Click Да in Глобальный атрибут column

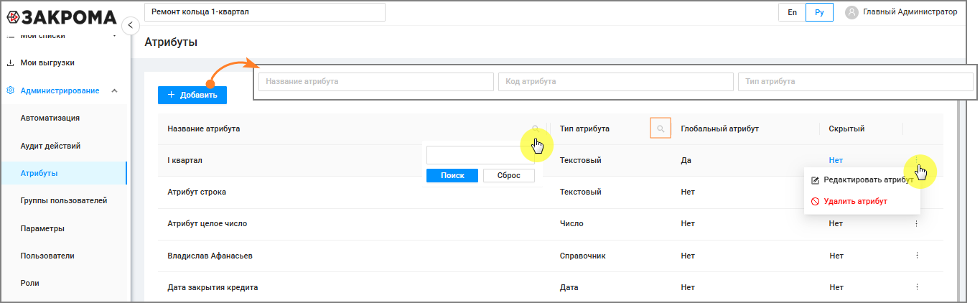pyautogui.click(x=686, y=160)
